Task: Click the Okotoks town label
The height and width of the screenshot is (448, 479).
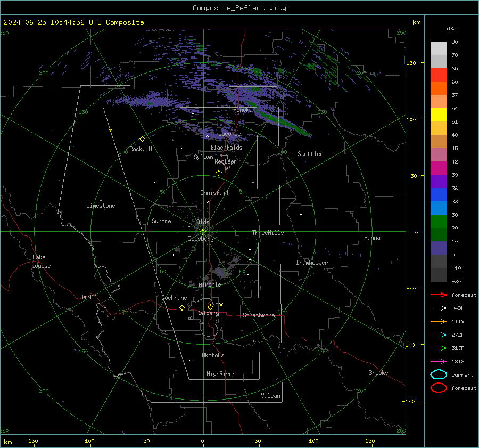Action: [213, 355]
